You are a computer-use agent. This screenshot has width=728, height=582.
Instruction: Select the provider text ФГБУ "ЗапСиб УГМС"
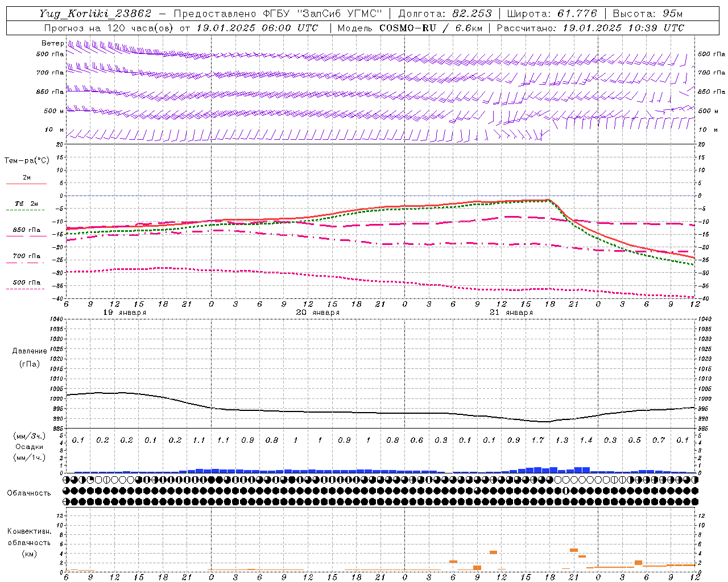(x=322, y=14)
